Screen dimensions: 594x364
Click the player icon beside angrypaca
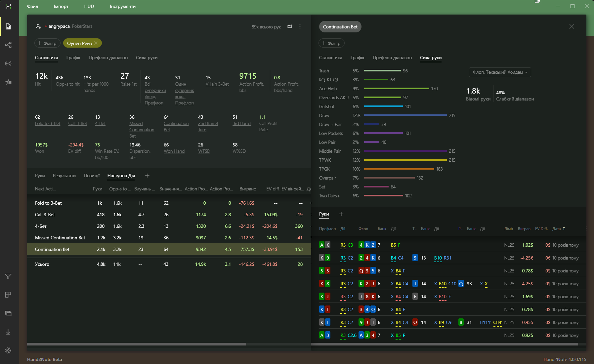click(x=38, y=26)
